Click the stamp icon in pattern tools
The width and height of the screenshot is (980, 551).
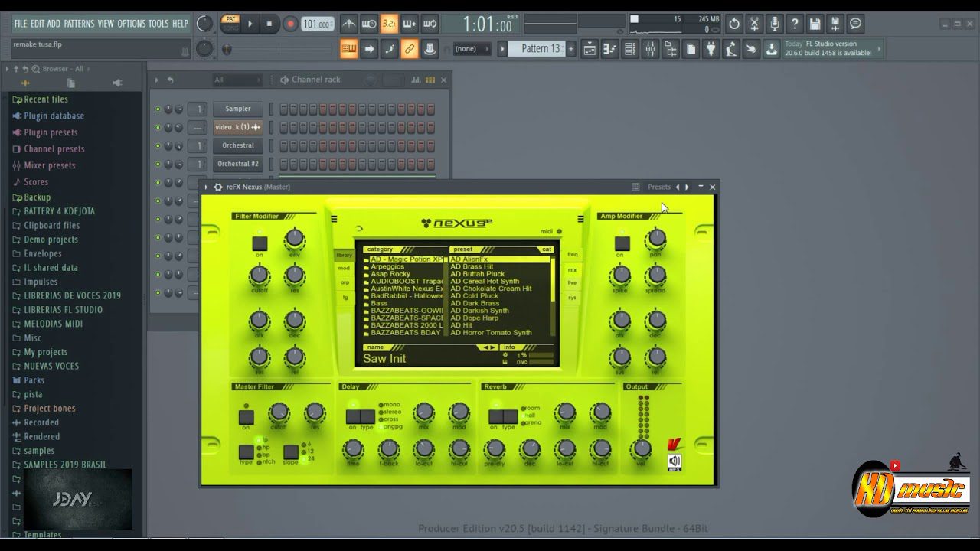click(x=430, y=50)
